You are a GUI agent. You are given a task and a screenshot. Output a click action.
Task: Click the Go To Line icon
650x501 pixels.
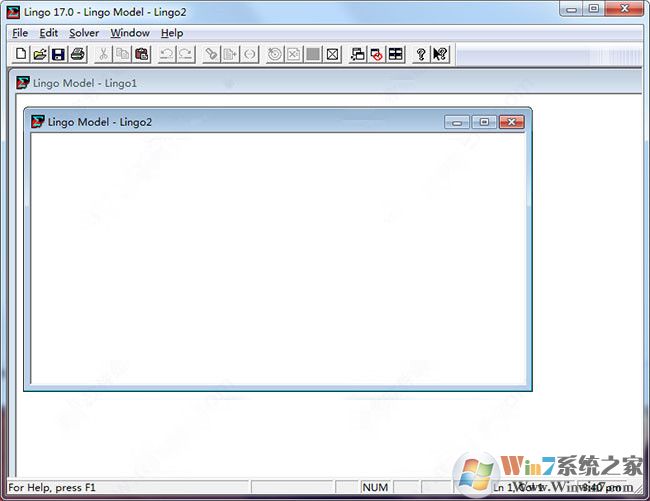coord(230,54)
